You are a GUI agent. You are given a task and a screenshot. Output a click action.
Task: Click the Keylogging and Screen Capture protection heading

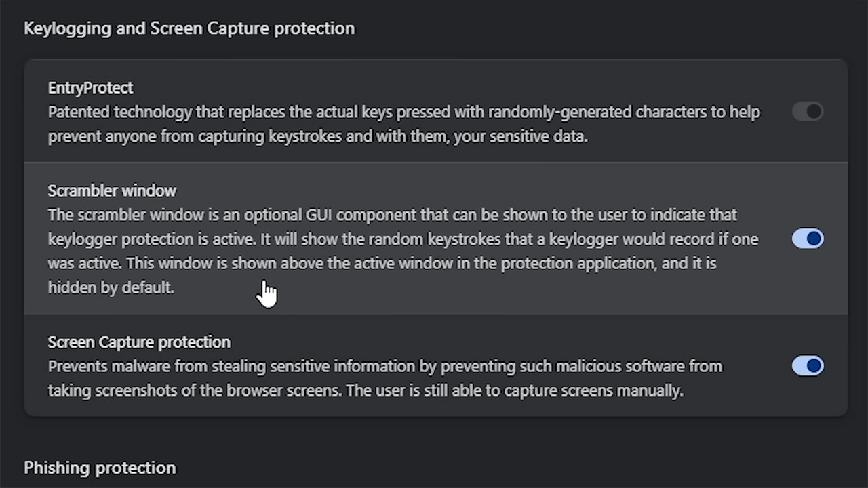pos(189,28)
